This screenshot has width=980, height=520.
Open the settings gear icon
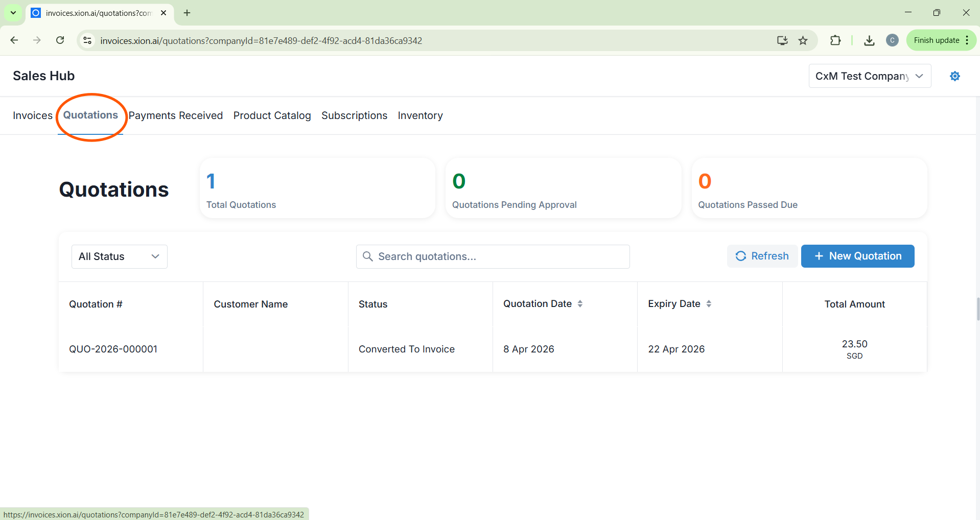click(954, 76)
